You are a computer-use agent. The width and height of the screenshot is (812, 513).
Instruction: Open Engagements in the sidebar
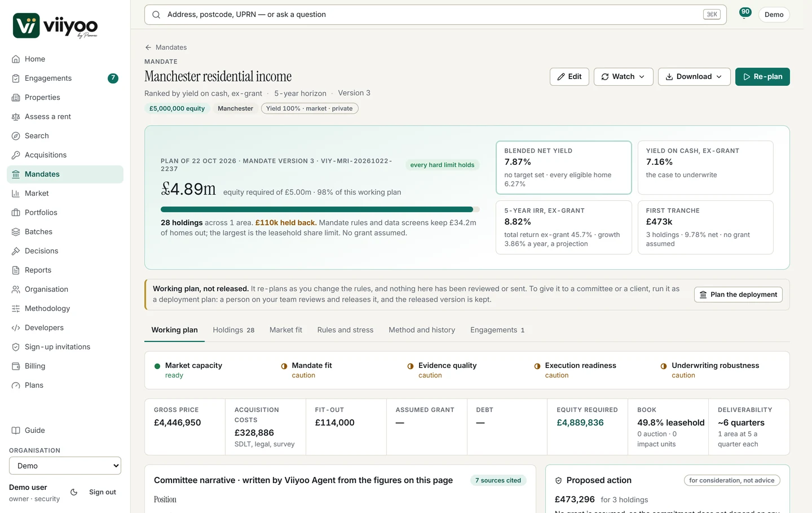[65, 78]
